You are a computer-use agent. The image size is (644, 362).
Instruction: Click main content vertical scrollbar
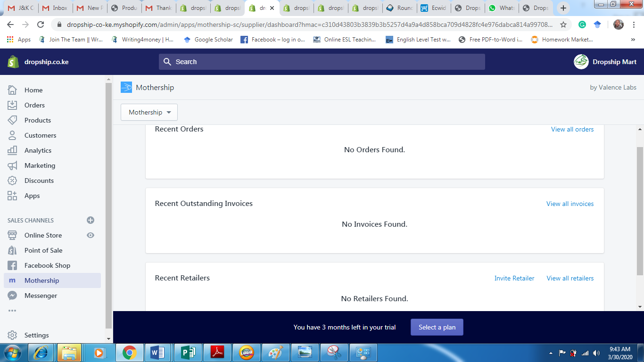click(640, 211)
